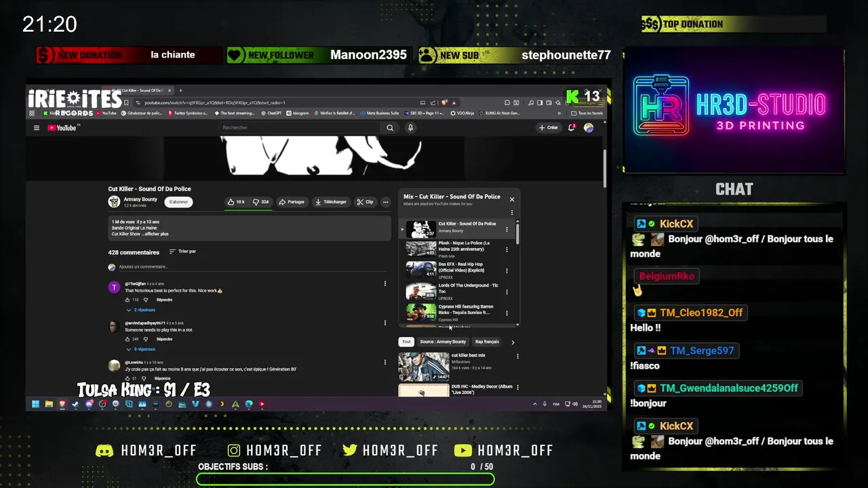This screenshot has width=868, height=488.
Task: Open the ChatGPT bookmark
Action: 271,113
